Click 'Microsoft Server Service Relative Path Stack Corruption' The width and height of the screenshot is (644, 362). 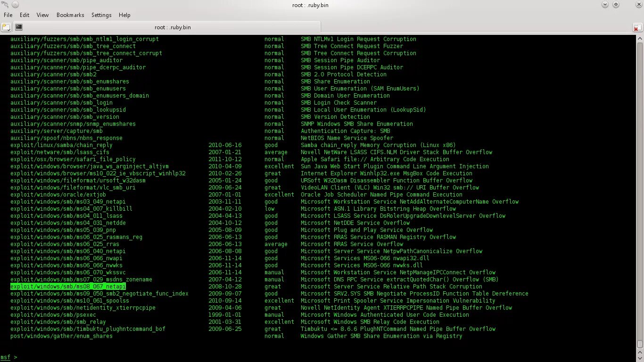point(391,287)
